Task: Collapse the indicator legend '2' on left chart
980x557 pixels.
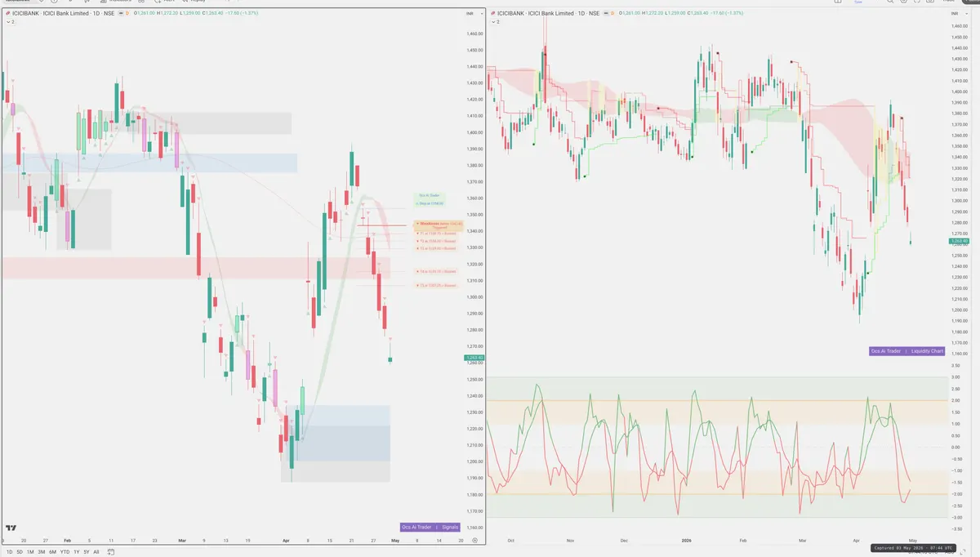Action: click(11, 22)
